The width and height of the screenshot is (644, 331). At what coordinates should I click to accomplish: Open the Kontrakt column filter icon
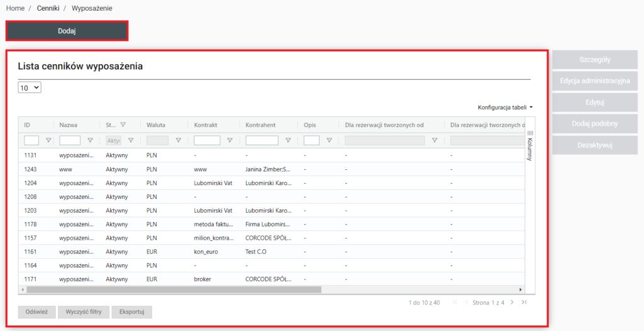point(230,141)
